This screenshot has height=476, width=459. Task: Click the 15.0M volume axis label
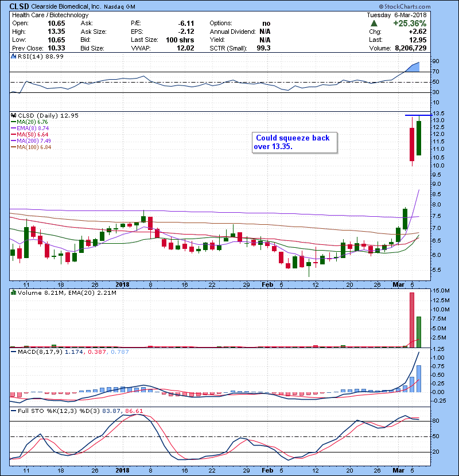point(441,291)
